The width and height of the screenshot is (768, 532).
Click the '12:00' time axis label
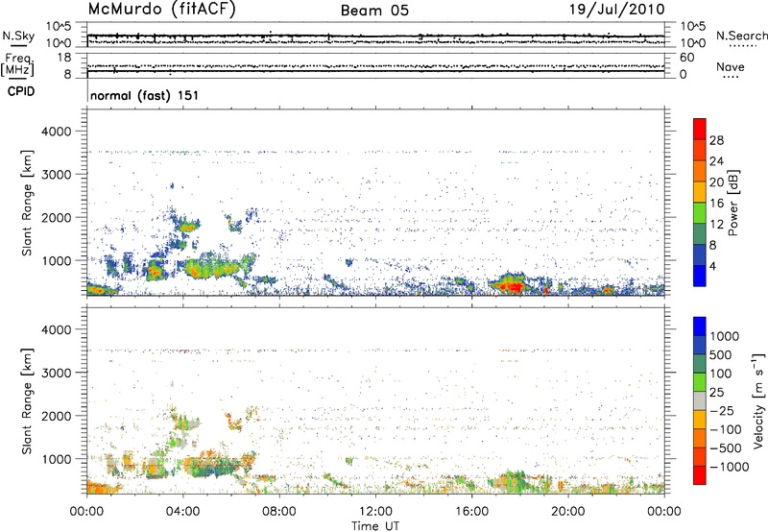[x=375, y=512]
